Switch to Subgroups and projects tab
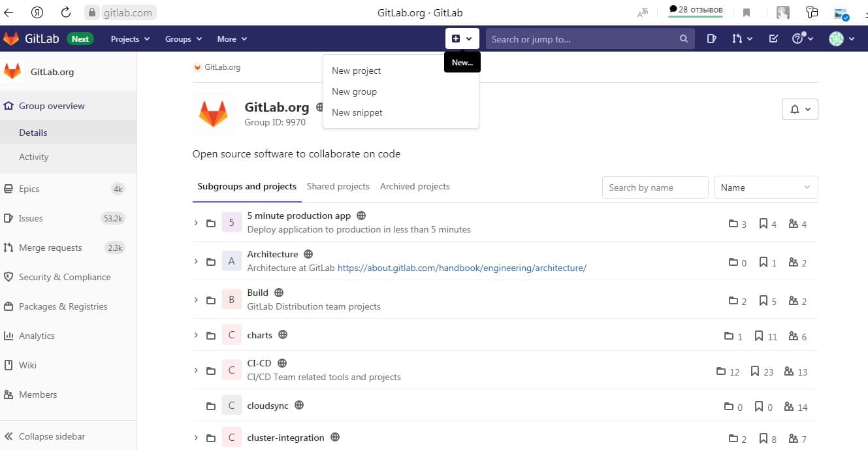Image resolution: width=868 pixels, height=450 pixels. 247,187
